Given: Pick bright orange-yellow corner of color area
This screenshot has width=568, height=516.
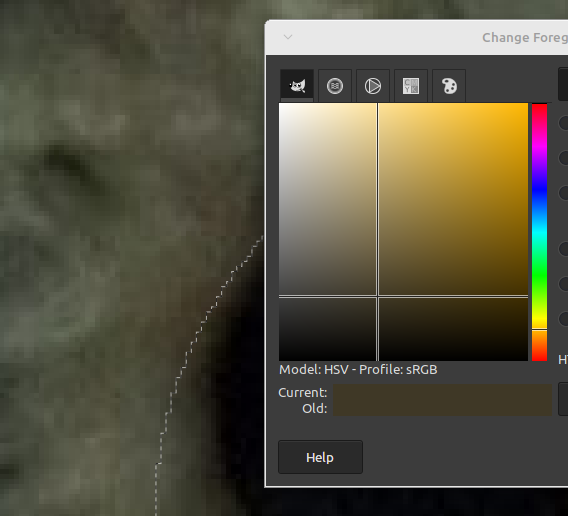Looking at the screenshot, I should (x=526, y=105).
